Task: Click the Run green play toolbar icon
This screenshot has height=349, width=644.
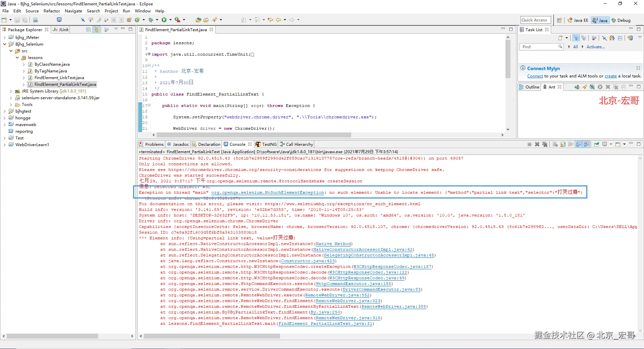Action: pos(164,20)
